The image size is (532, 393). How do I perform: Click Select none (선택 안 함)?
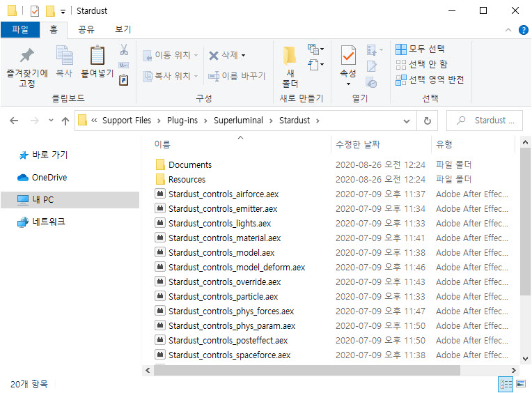click(421, 64)
